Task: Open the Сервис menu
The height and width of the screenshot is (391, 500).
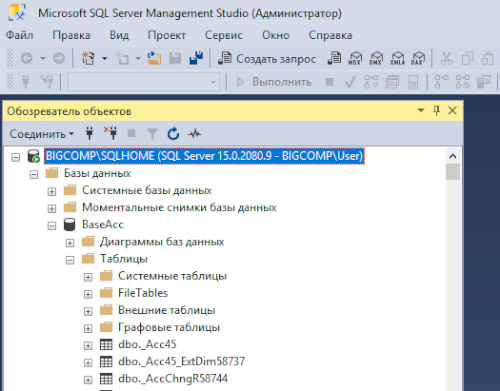Action: click(224, 35)
